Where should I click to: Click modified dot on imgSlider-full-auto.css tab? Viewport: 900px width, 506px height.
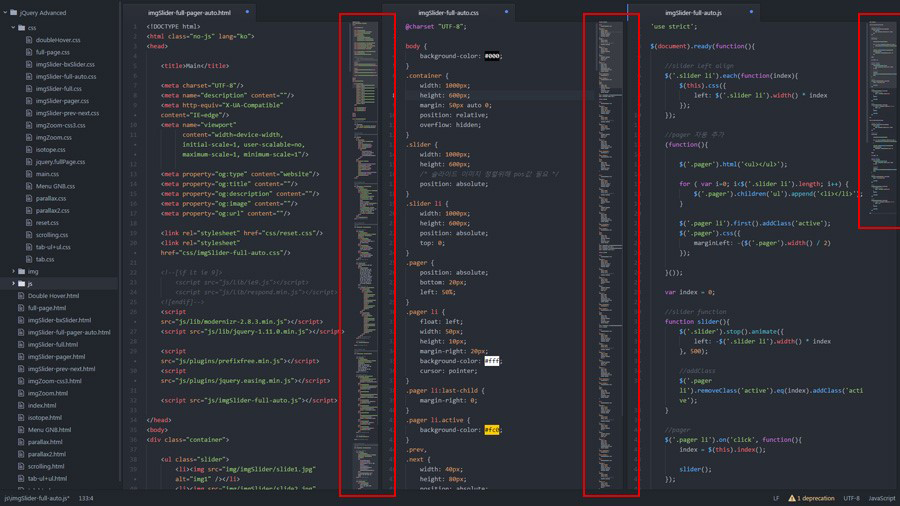(x=506, y=12)
